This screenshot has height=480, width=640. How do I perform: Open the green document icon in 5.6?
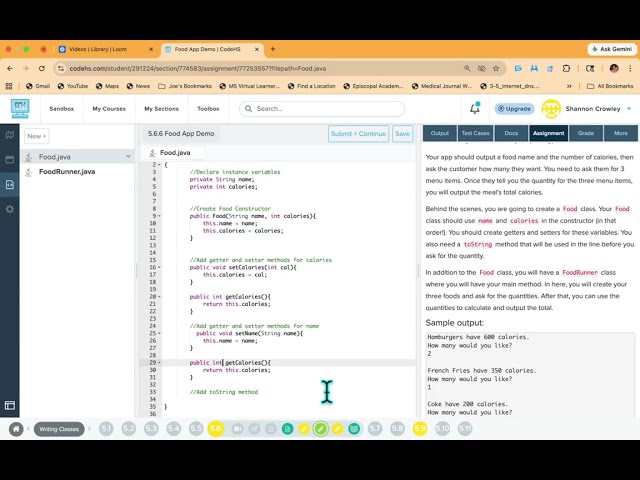287,429
